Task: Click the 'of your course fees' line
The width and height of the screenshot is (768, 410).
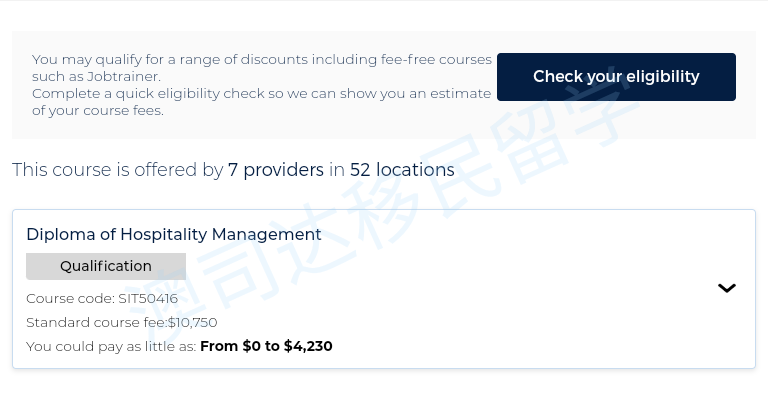Action: pyautogui.click(x=97, y=110)
